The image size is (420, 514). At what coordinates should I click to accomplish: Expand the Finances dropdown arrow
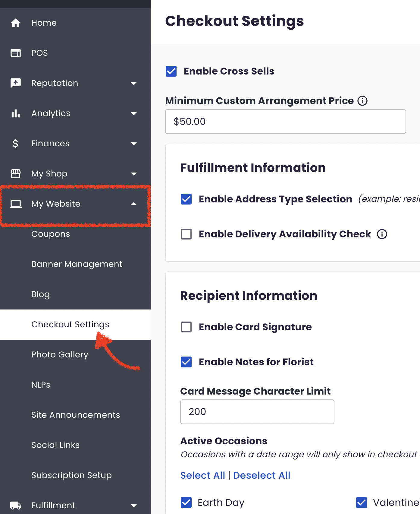click(134, 144)
